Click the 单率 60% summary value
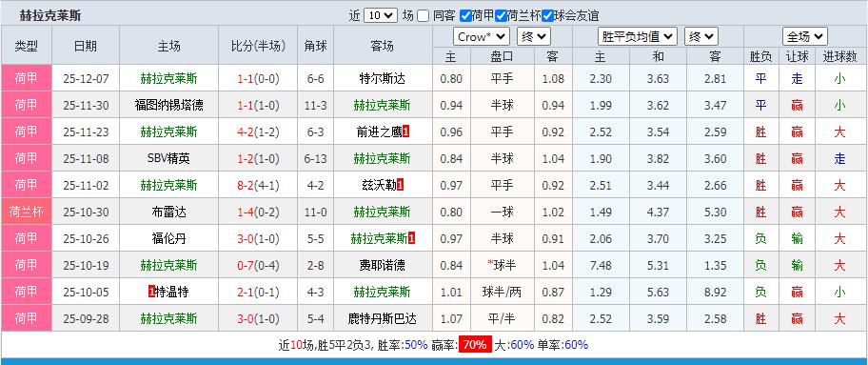The height and width of the screenshot is (365, 868). point(576,344)
